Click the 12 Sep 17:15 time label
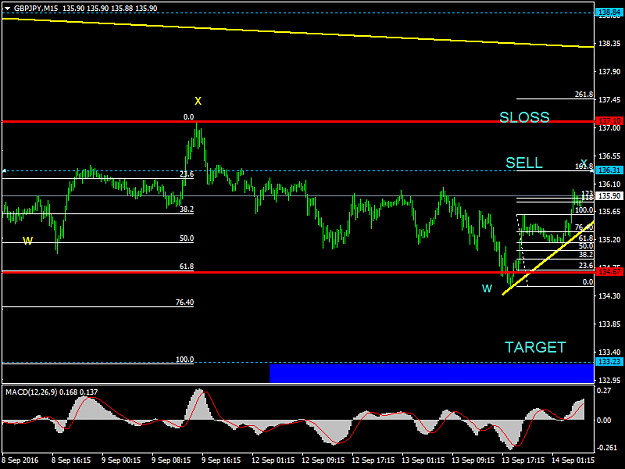 click(373, 460)
